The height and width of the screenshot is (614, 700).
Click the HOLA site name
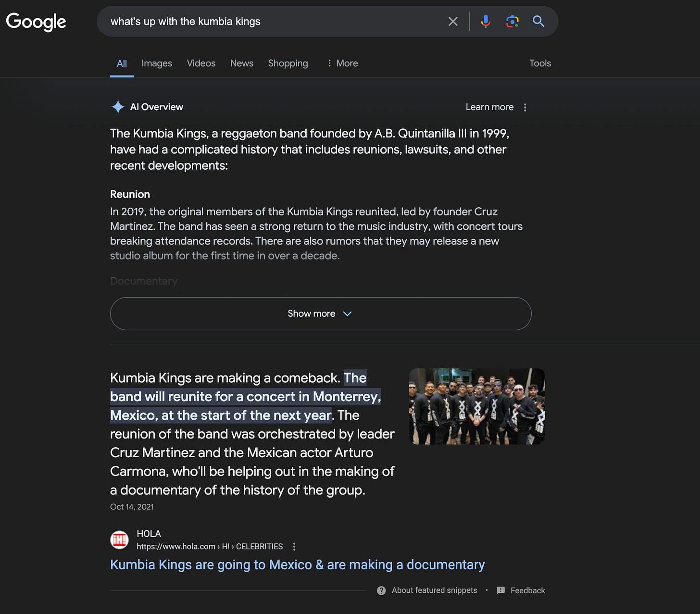point(149,534)
